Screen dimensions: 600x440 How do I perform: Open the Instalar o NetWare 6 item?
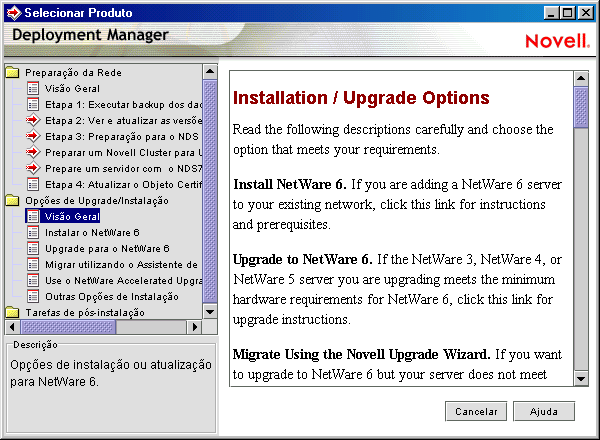coord(92,233)
